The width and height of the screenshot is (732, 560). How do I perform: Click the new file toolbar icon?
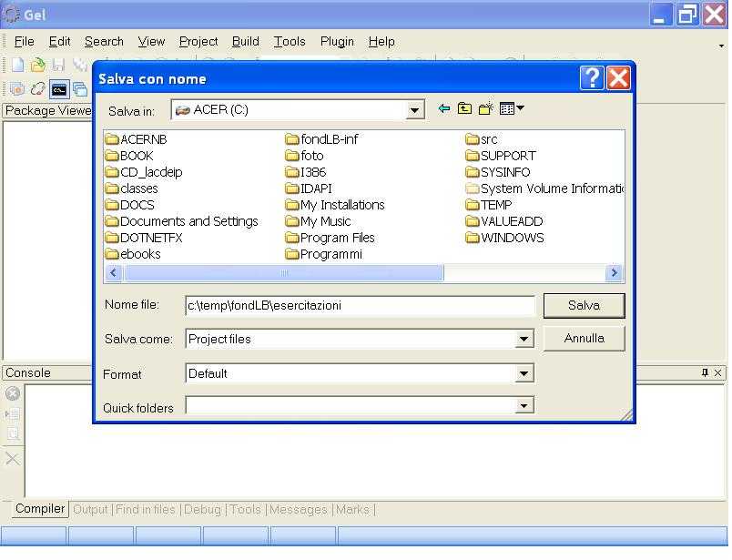(x=17, y=65)
